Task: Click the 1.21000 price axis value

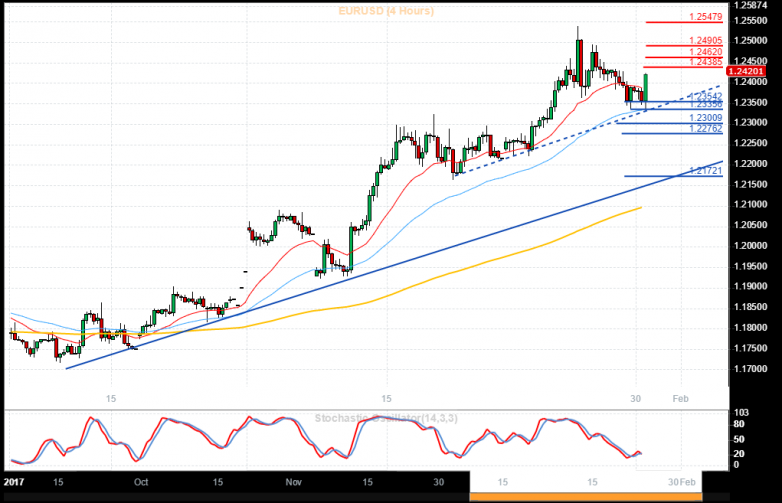Action: (751, 204)
